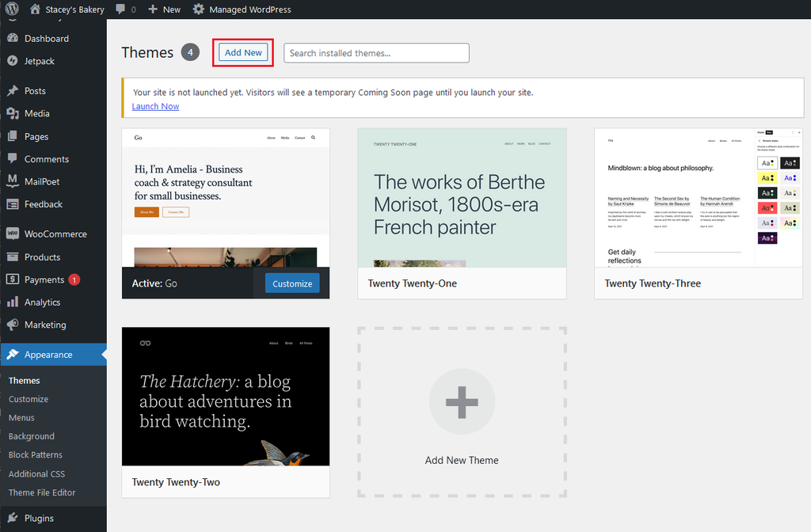Screen dimensions: 811x532
Task: Click the Add New Theme placeholder tile
Action: [x=462, y=412]
